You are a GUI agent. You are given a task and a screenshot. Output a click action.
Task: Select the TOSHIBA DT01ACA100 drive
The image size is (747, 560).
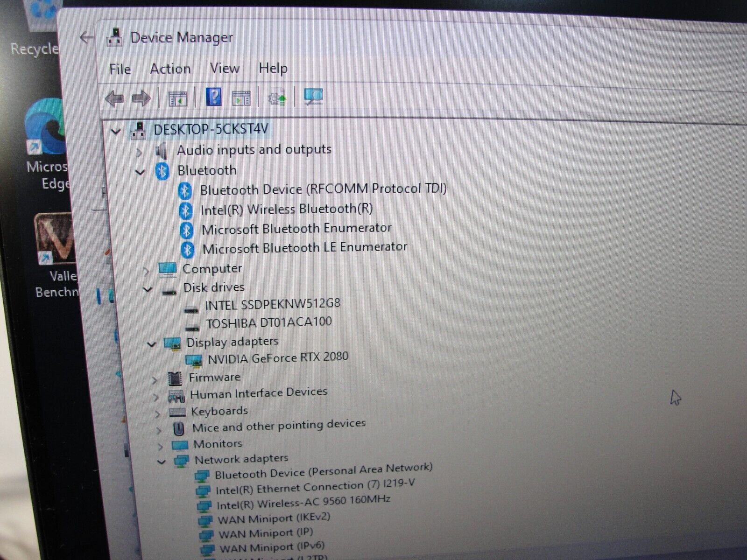(269, 322)
